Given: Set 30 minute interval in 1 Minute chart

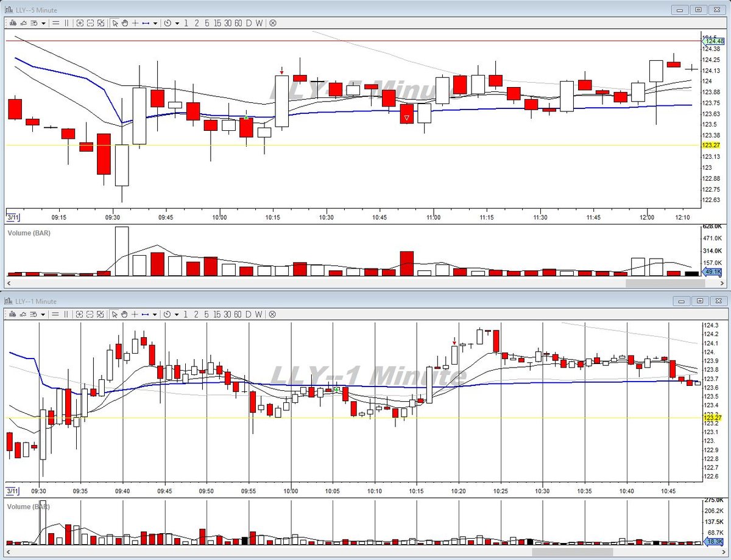Looking at the screenshot, I should tap(228, 314).
